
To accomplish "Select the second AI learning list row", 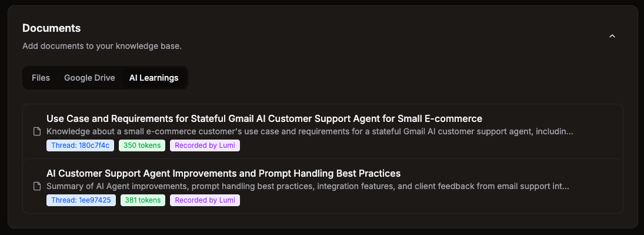I will tap(323, 186).
